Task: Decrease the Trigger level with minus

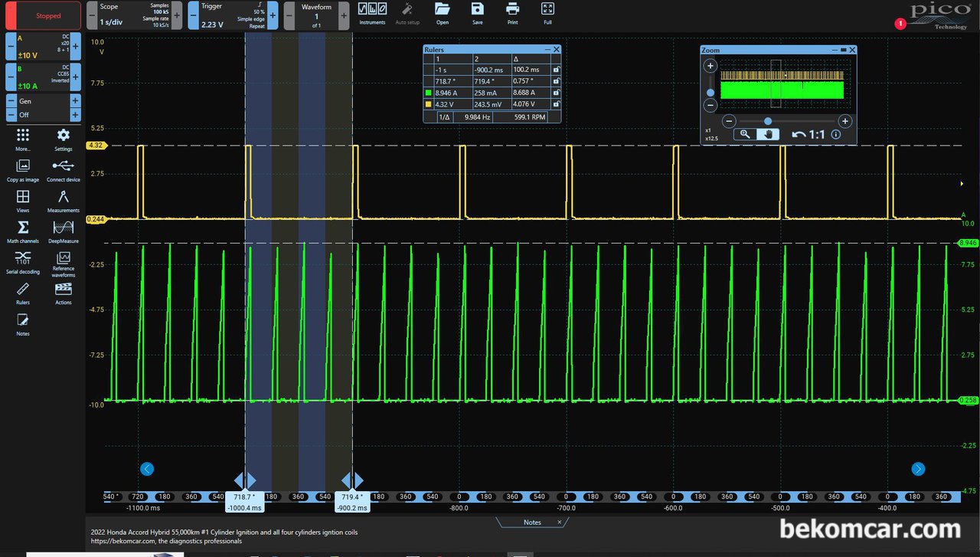Action: point(193,15)
